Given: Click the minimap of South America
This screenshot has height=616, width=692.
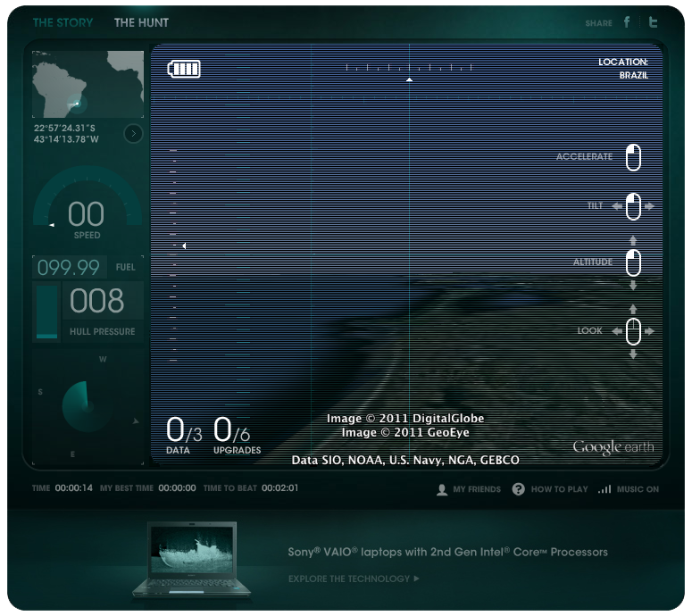Looking at the screenshot, I should click(88, 84).
